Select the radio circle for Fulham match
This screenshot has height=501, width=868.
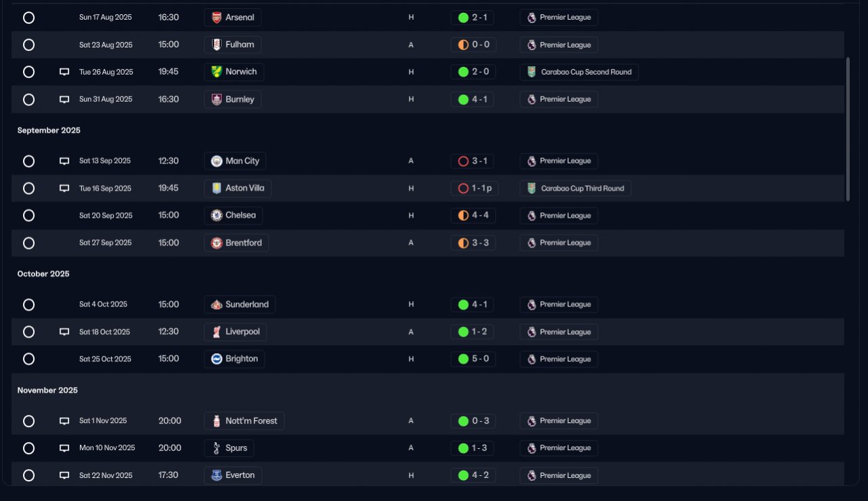[28, 45]
